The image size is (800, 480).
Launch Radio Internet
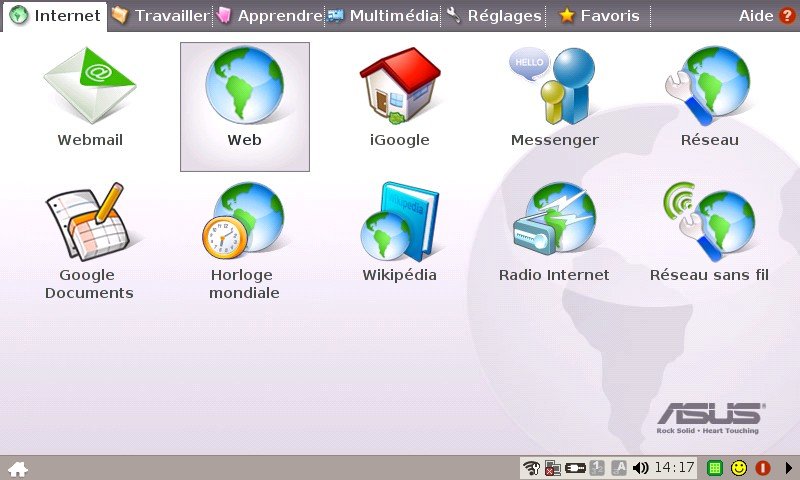tap(554, 219)
